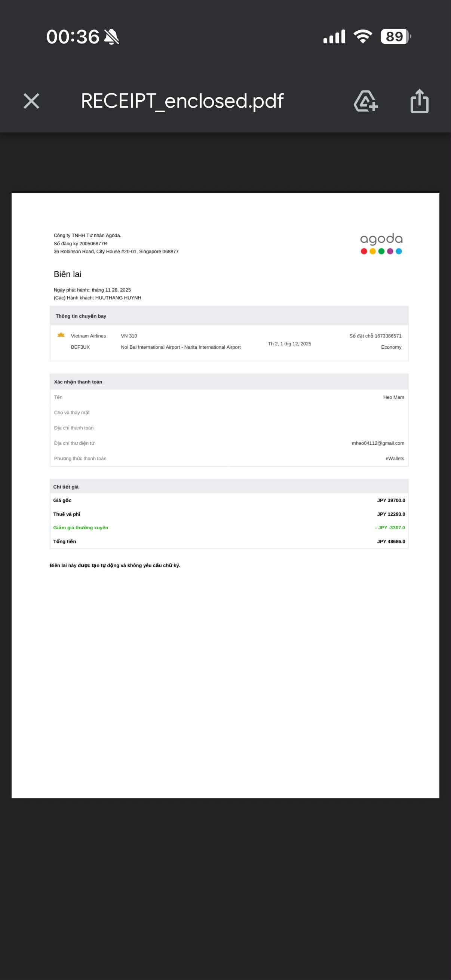
Task: Tap the battery level indicator
Action: click(x=395, y=37)
